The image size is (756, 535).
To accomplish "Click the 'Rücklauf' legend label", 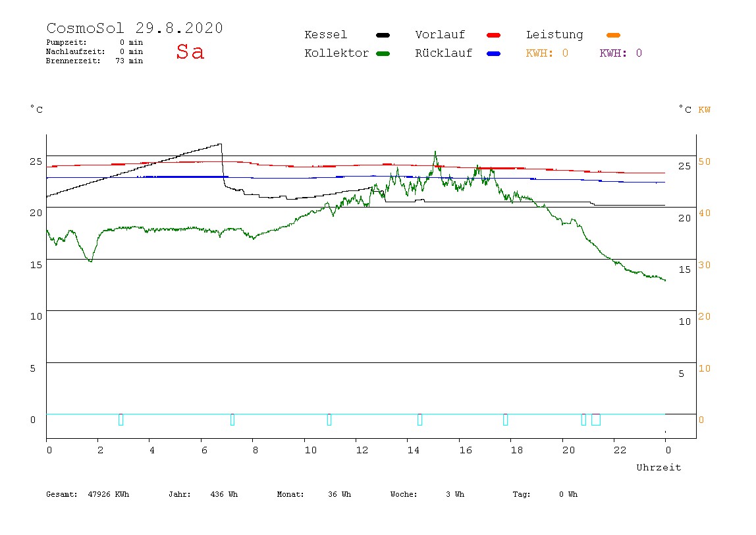I will coord(444,53).
